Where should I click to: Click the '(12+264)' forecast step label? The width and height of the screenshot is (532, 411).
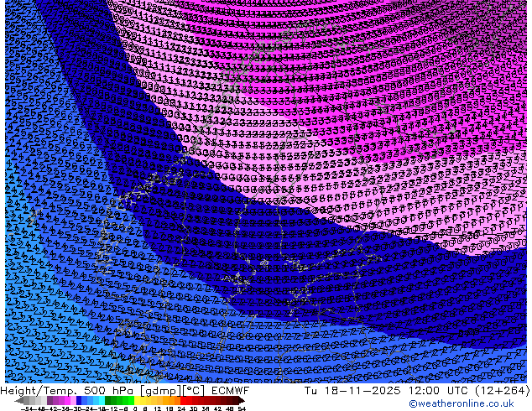pyautogui.click(x=502, y=391)
